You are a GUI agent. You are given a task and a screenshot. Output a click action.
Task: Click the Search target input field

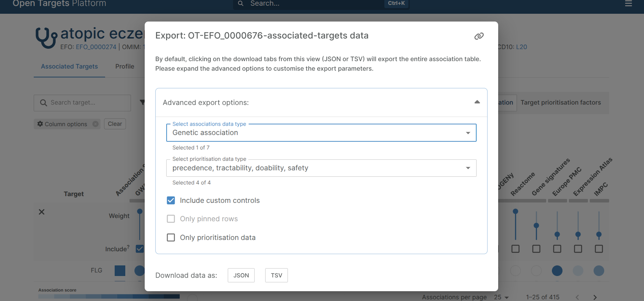coord(85,103)
